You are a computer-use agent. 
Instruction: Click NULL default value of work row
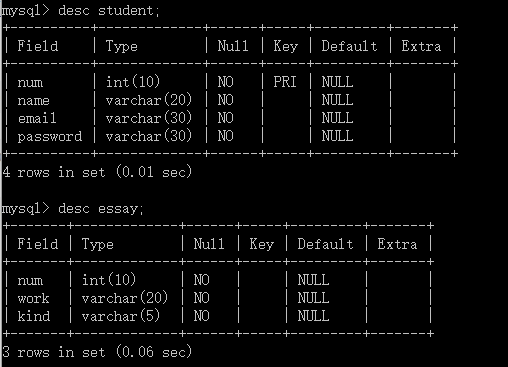pyautogui.click(x=313, y=298)
